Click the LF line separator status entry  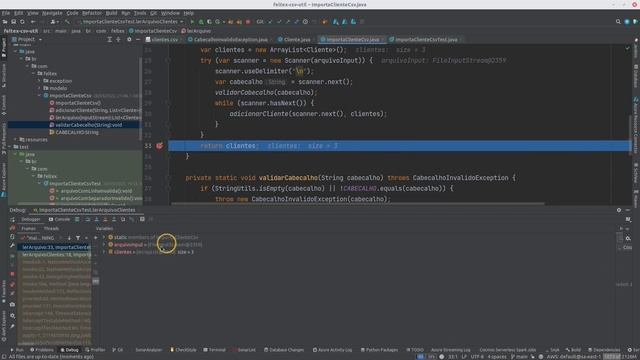coord(464,357)
